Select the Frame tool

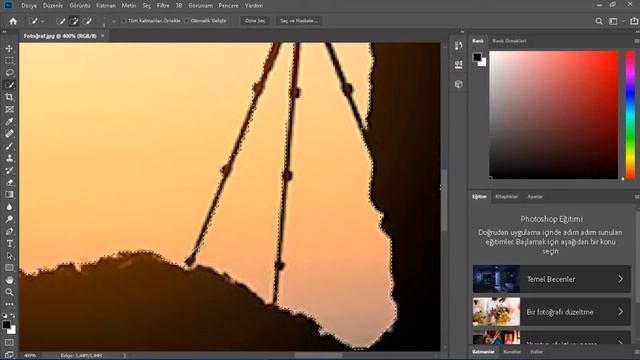(x=9, y=109)
